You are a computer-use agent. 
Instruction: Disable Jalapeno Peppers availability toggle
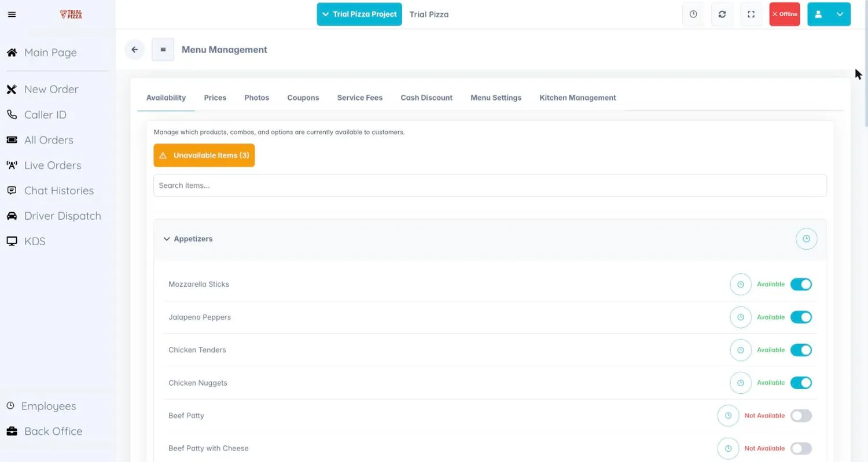(x=801, y=317)
